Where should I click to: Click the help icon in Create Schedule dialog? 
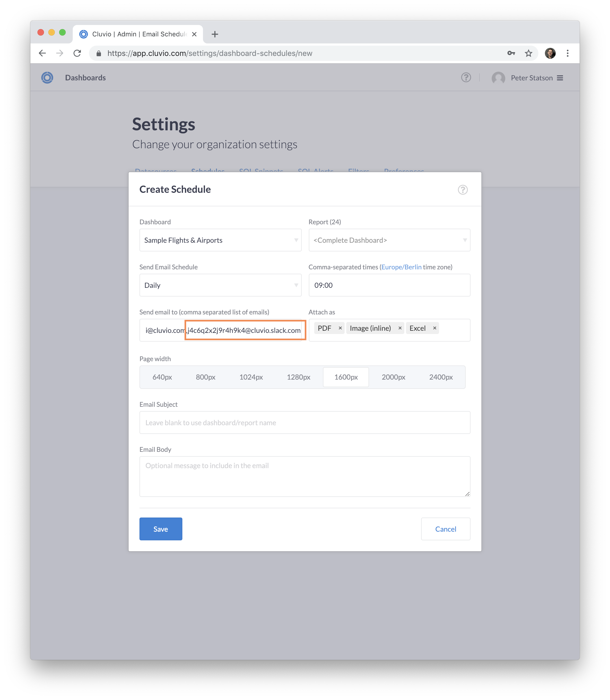pyautogui.click(x=463, y=190)
